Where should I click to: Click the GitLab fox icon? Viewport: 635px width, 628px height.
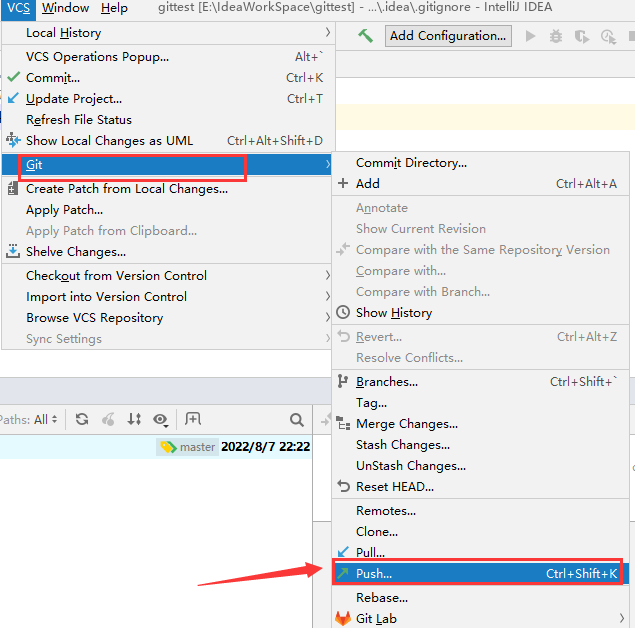[x=343, y=618]
